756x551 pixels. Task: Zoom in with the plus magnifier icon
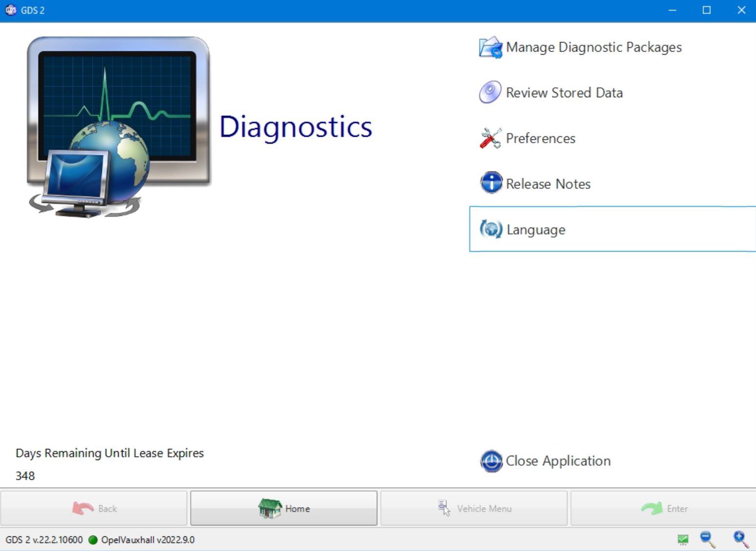pyautogui.click(x=740, y=539)
